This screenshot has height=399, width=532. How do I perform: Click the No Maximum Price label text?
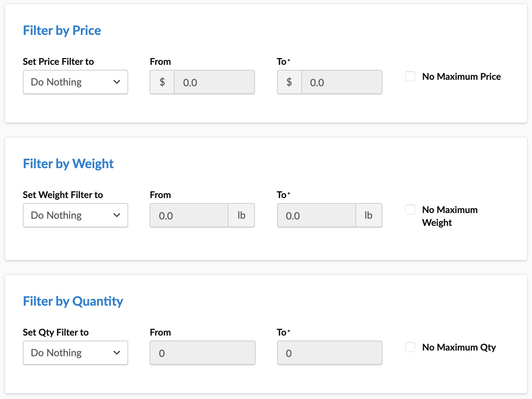tap(461, 77)
